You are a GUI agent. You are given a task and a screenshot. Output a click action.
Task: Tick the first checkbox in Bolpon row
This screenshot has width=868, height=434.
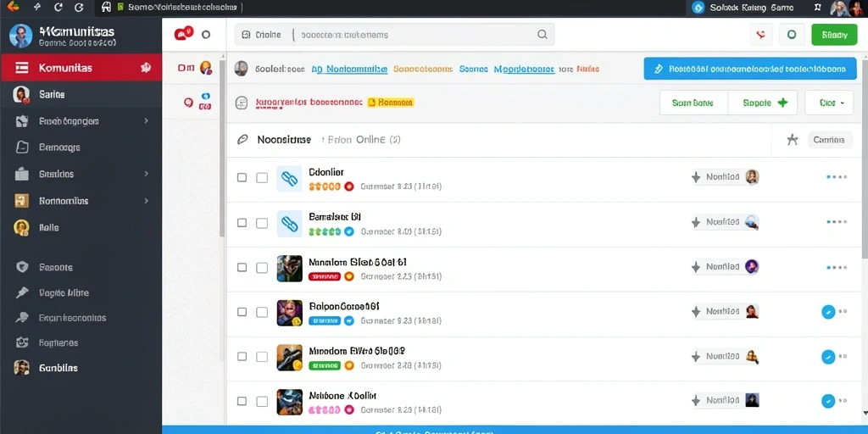pos(242,312)
